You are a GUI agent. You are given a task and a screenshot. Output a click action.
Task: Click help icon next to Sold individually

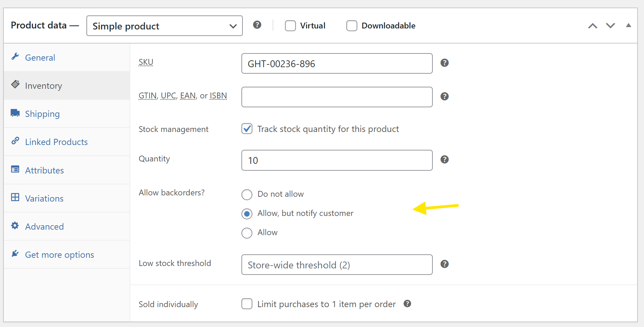[x=407, y=304]
